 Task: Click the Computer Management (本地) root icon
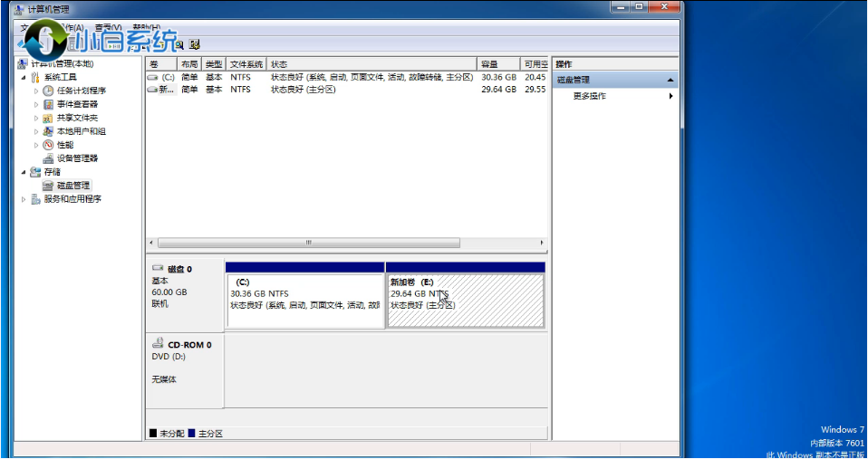(x=23, y=63)
